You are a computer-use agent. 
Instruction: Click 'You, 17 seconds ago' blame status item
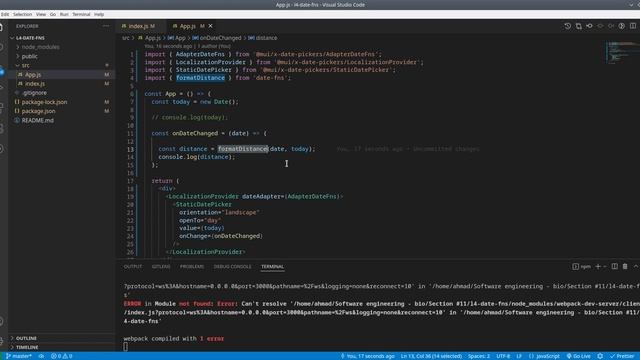pyautogui.click(x=367, y=356)
